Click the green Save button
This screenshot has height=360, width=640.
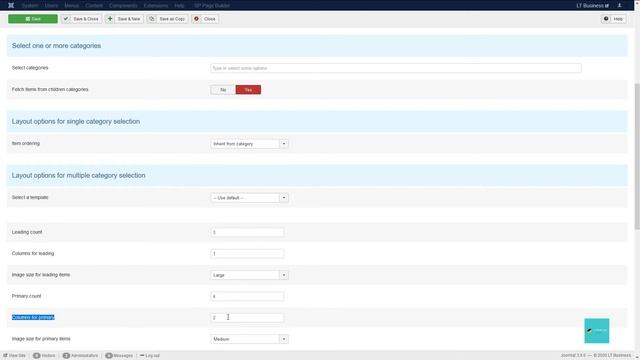click(x=33, y=19)
